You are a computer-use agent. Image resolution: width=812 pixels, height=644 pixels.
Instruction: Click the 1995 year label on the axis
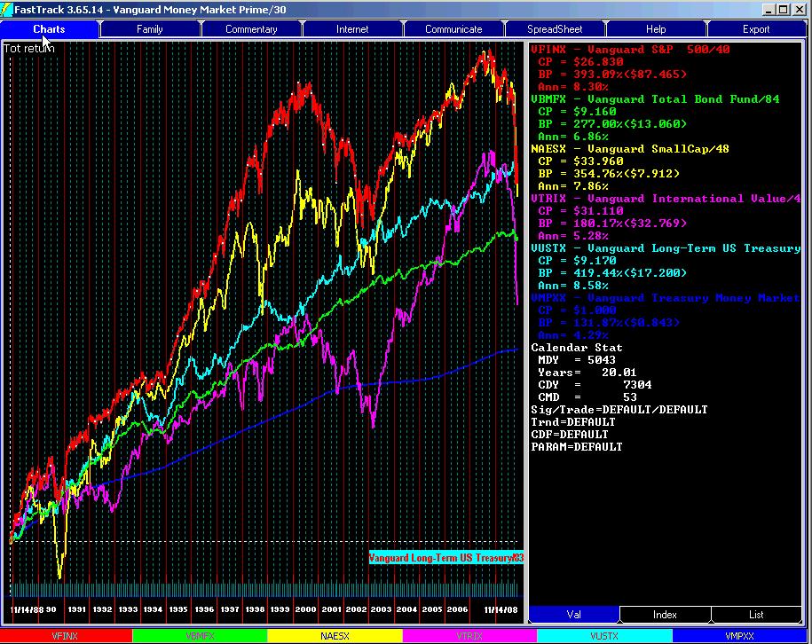tap(178, 609)
